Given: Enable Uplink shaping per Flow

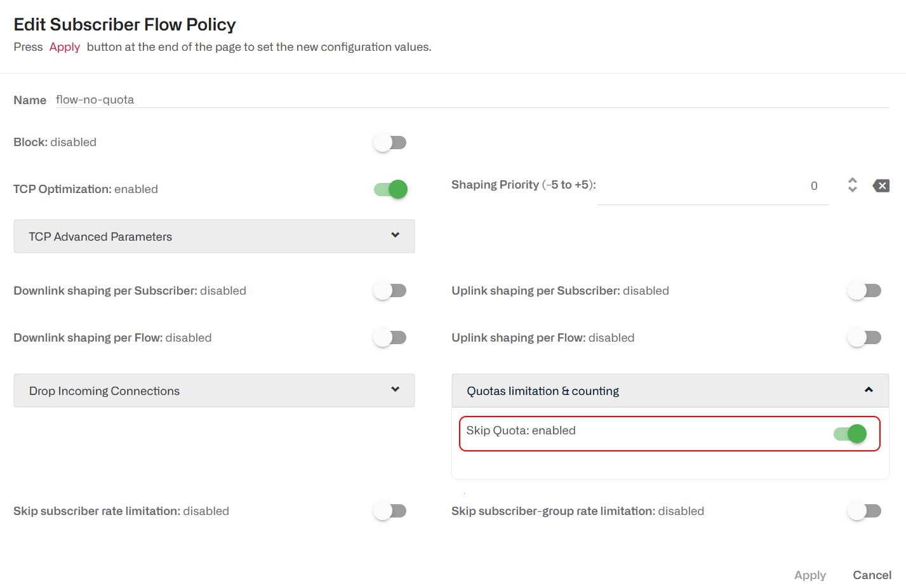Looking at the screenshot, I should click(864, 338).
